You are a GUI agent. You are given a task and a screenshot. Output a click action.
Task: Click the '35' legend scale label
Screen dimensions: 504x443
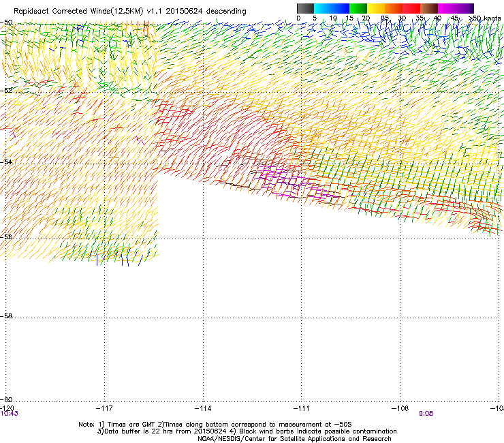420,18
